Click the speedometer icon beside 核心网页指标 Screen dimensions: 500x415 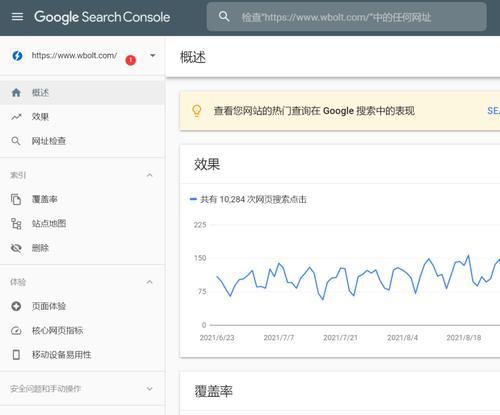pos(16,330)
